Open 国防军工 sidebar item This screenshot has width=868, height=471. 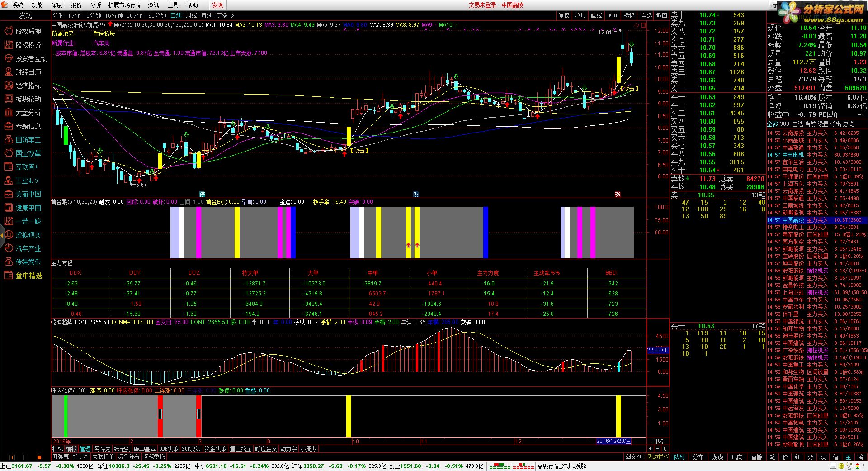[x=23, y=140]
